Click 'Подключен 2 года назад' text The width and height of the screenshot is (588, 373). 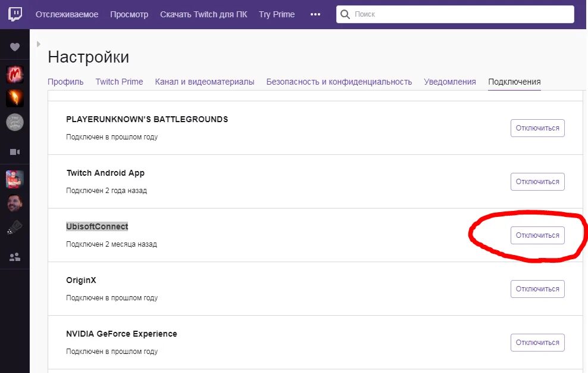click(x=107, y=191)
